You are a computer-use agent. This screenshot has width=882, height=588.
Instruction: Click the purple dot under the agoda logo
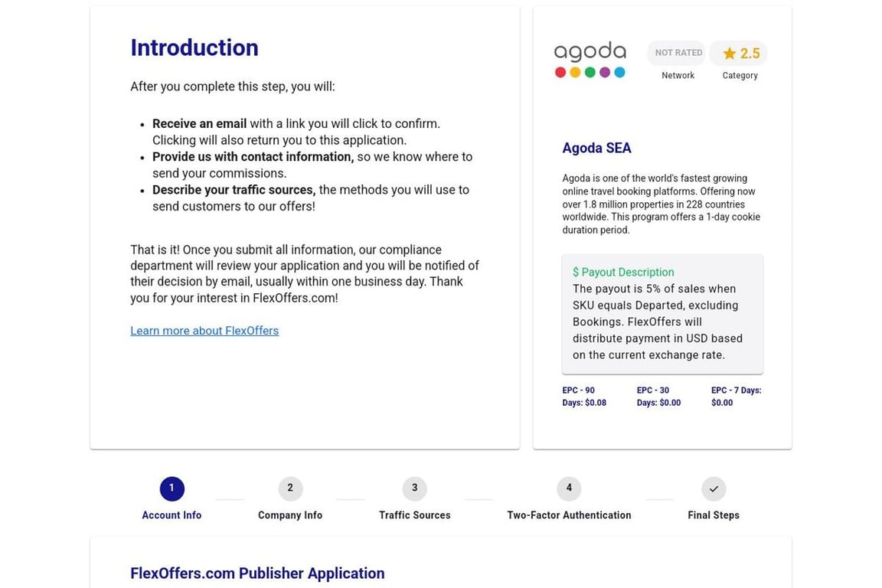coord(605,72)
